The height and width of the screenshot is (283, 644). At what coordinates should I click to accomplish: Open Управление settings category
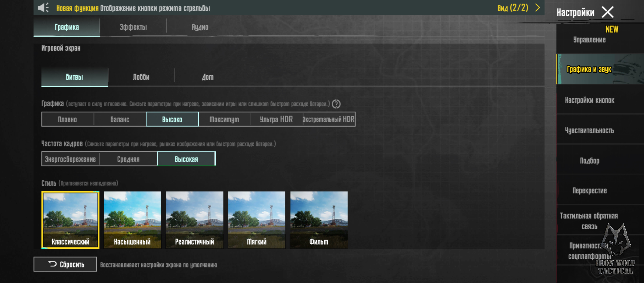(x=589, y=40)
